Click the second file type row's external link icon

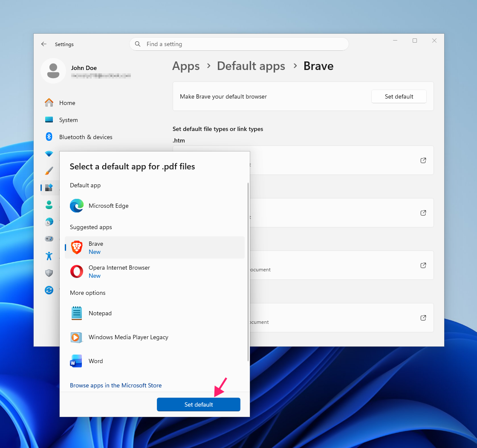(x=423, y=213)
